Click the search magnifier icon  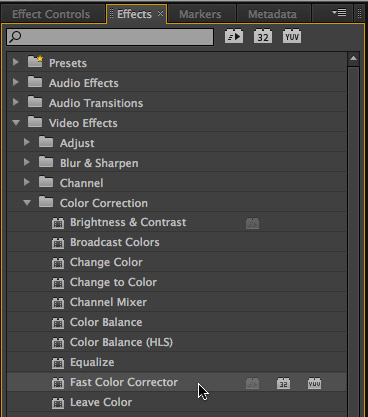[15, 37]
